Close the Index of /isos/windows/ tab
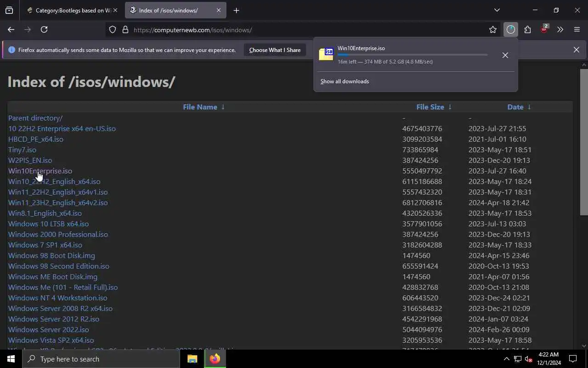Viewport: 588px width, 368px height. point(219,10)
